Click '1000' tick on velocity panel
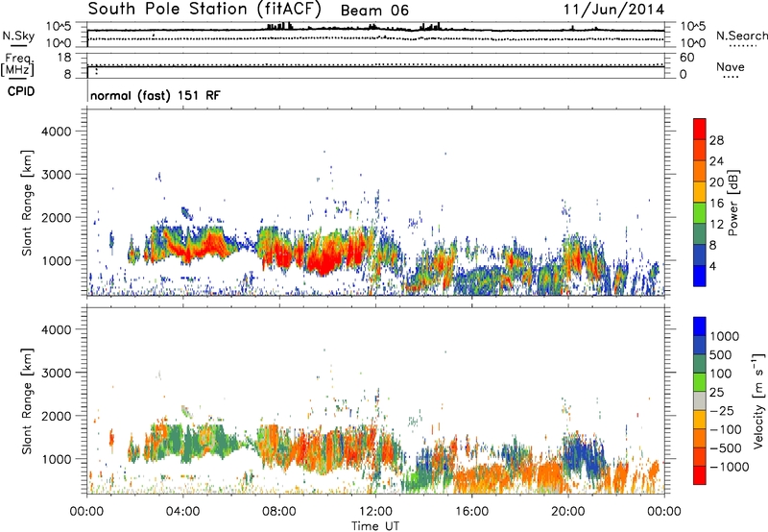The image size is (768, 532). tap(57, 459)
